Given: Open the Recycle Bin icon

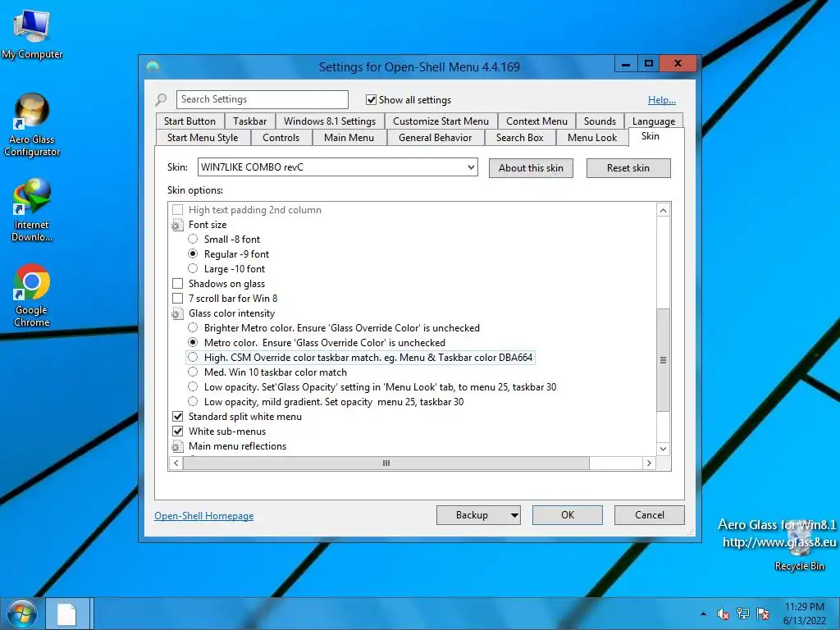Looking at the screenshot, I should 799,546.
